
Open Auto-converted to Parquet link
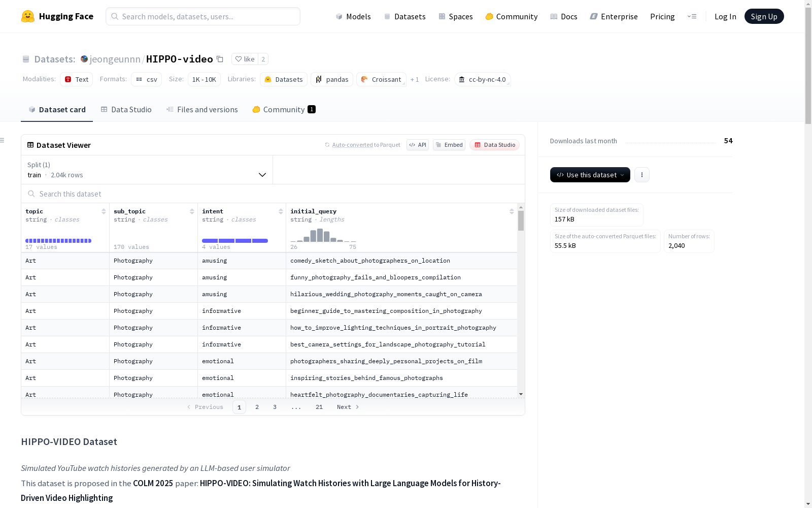366,145
